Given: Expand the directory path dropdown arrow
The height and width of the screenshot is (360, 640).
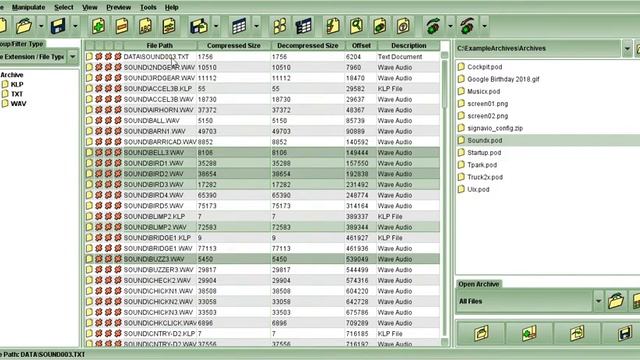Looking at the screenshot, I should (627, 49).
